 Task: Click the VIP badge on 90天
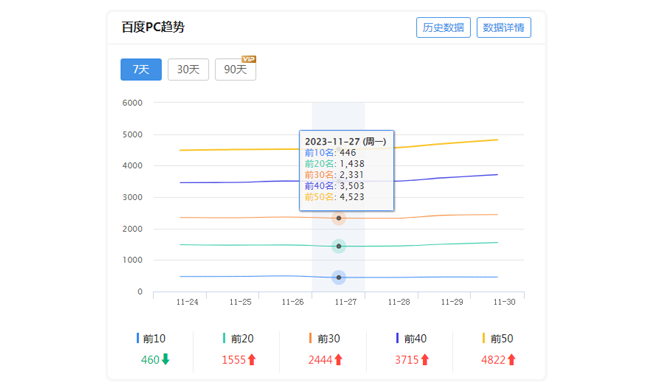pos(249,59)
